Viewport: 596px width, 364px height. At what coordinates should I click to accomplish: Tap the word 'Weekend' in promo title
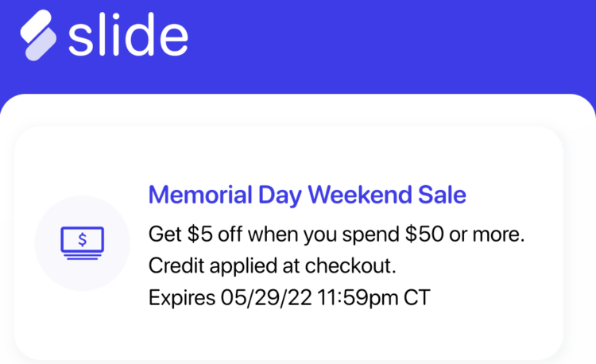click(x=359, y=195)
